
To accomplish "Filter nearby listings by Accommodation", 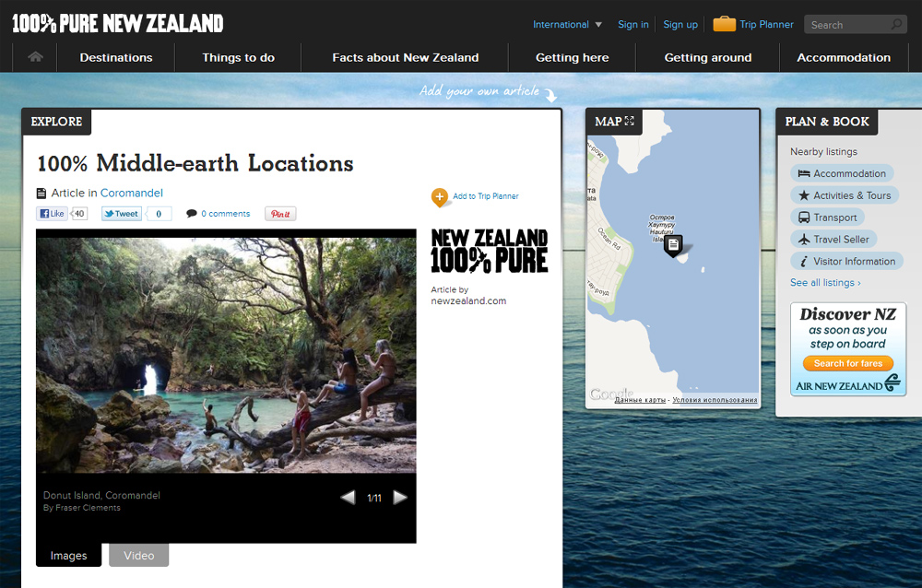I will [842, 173].
